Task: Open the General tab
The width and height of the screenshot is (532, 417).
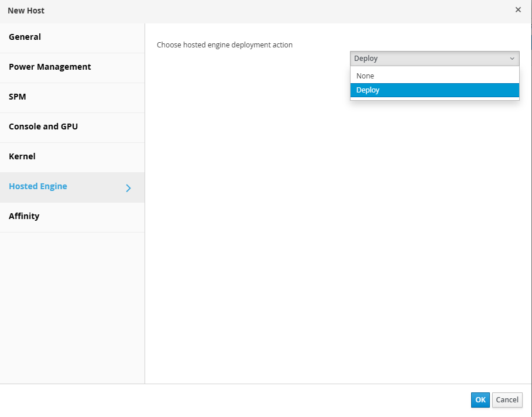Action: click(25, 37)
